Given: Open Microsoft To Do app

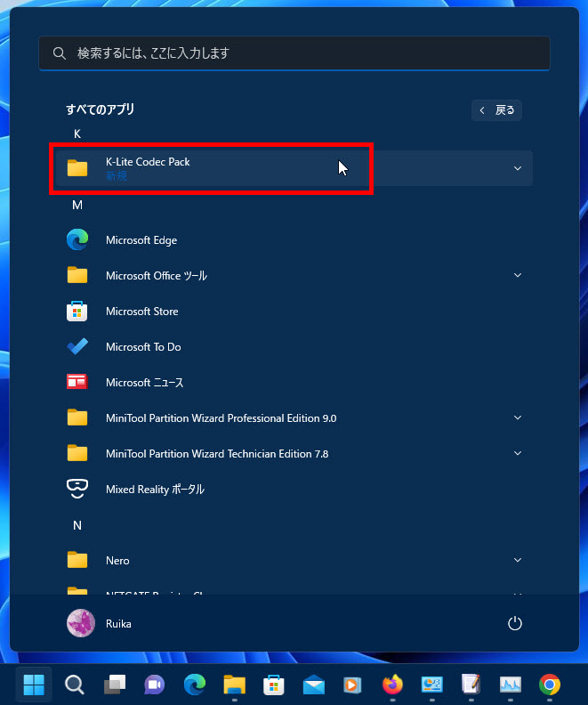Looking at the screenshot, I should pos(142,347).
